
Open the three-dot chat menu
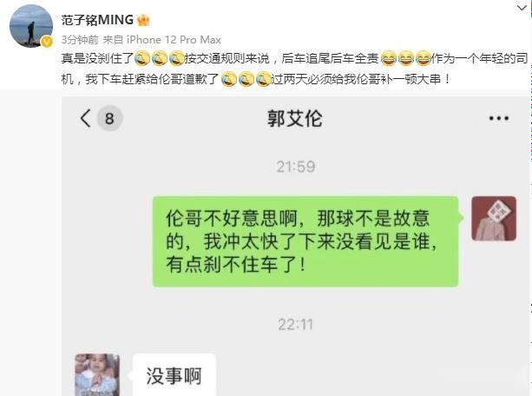pyautogui.click(x=499, y=118)
